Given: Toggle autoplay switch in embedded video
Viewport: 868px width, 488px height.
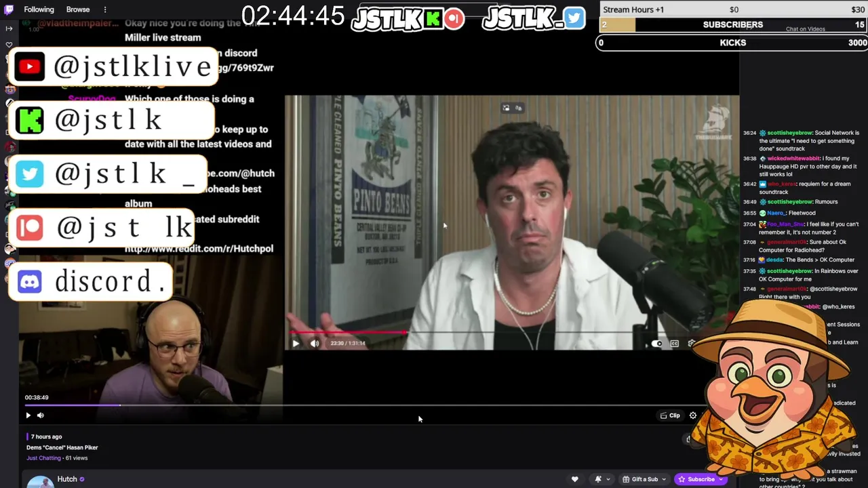Looking at the screenshot, I should point(656,344).
